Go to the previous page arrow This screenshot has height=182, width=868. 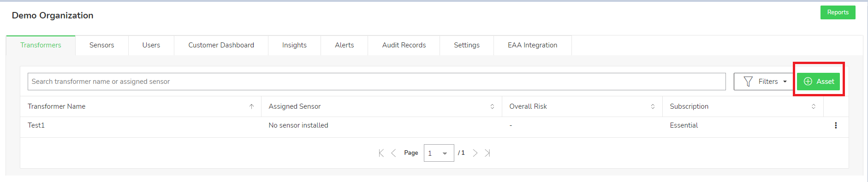click(393, 153)
